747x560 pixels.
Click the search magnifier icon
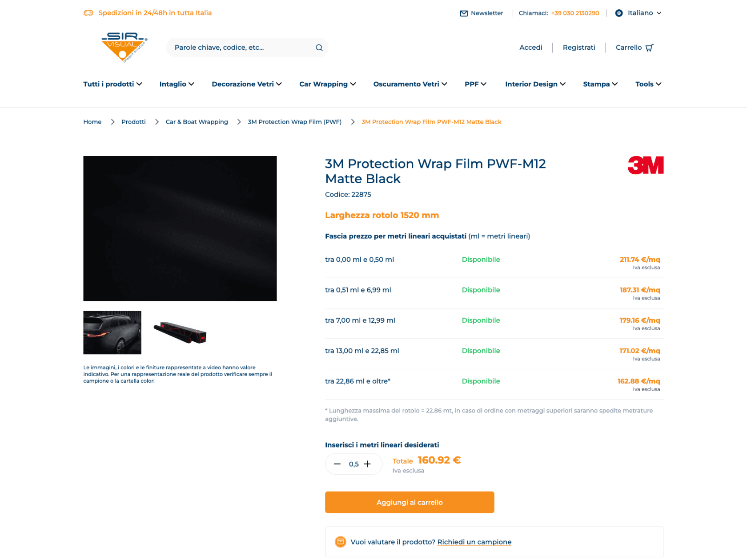319,48
